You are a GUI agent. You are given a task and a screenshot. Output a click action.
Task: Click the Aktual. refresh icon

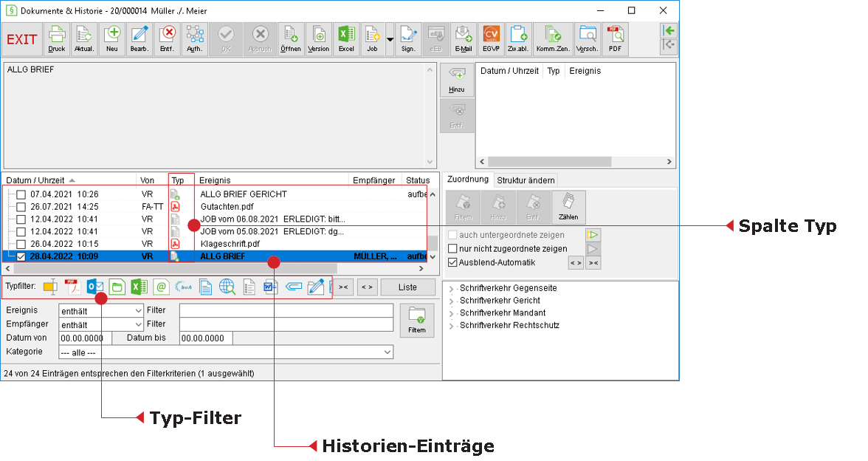[84, 39]
